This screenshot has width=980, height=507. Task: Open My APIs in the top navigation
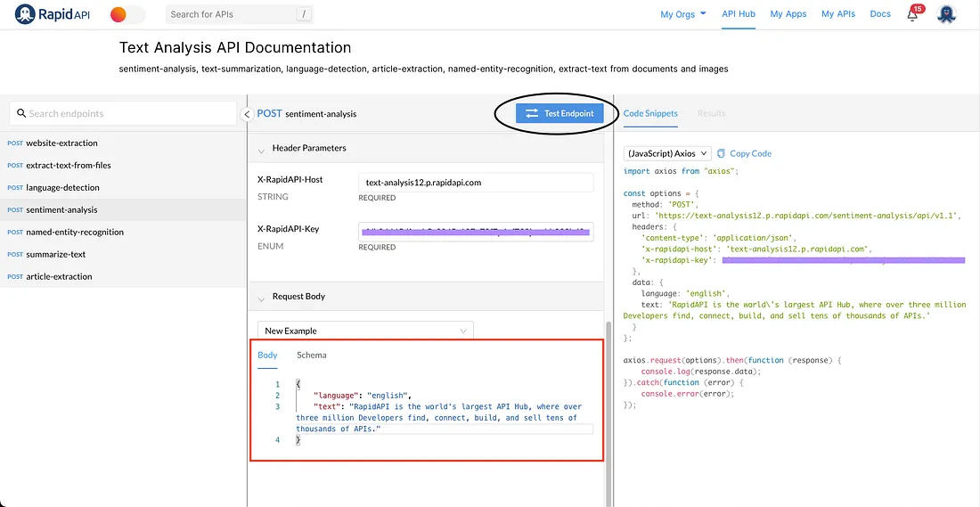[838, 13]
